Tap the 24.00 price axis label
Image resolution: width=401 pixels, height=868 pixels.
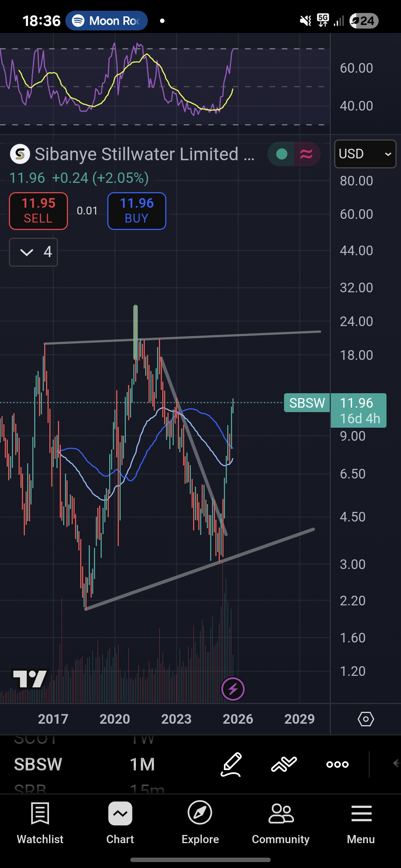click(x=356, y=322)
